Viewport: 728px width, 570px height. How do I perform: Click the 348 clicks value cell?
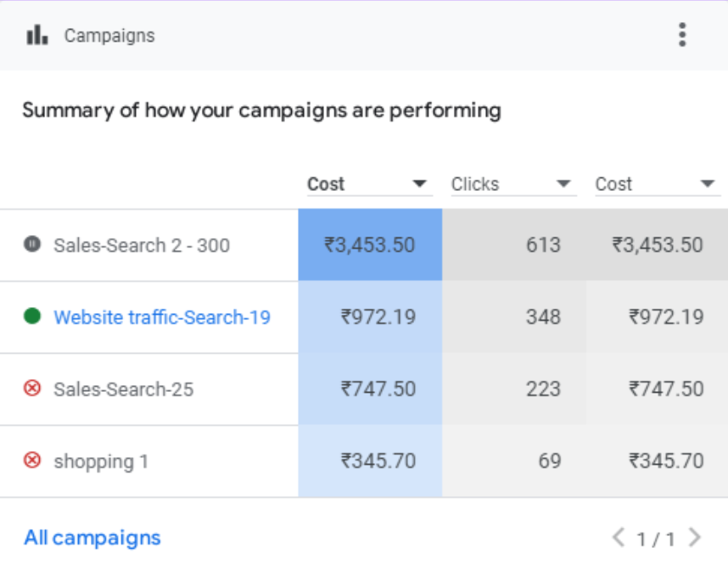[542, 317]
